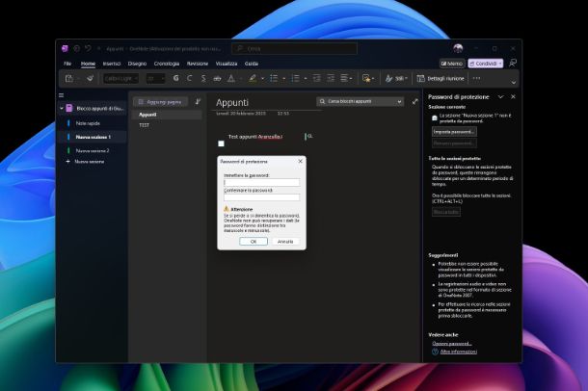Tick the to-do checkbox beside Test appunti
The height and width of the screenshot is (391, 588).
point(221,143)
